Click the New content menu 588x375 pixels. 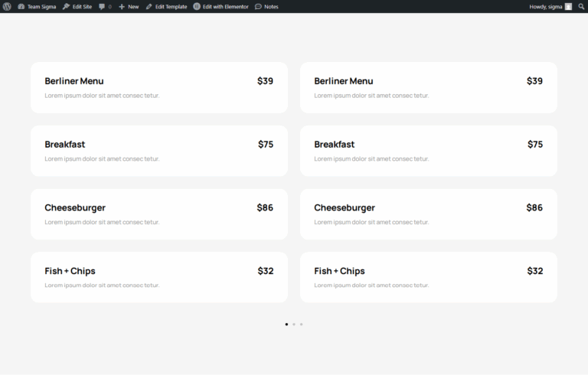click(129, 6)
